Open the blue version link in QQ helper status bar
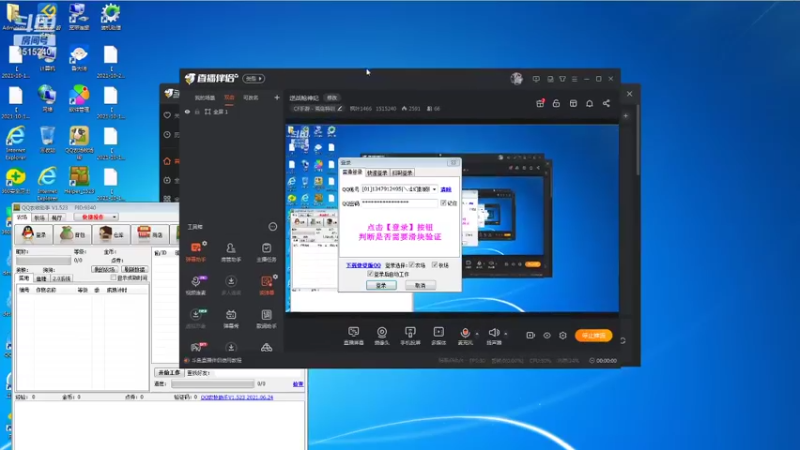 pyautogui.click(x=237, y=397)
